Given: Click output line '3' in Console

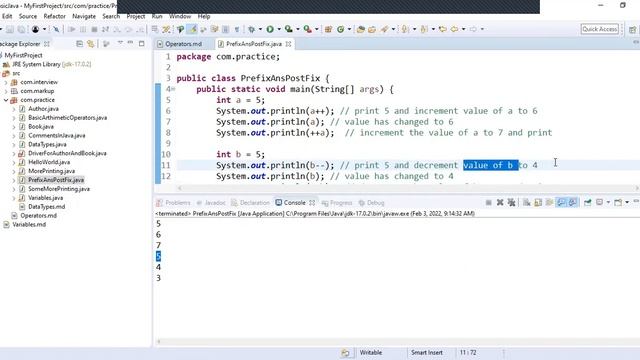Looking at the screenshot, I should click(x=158, y=278).
